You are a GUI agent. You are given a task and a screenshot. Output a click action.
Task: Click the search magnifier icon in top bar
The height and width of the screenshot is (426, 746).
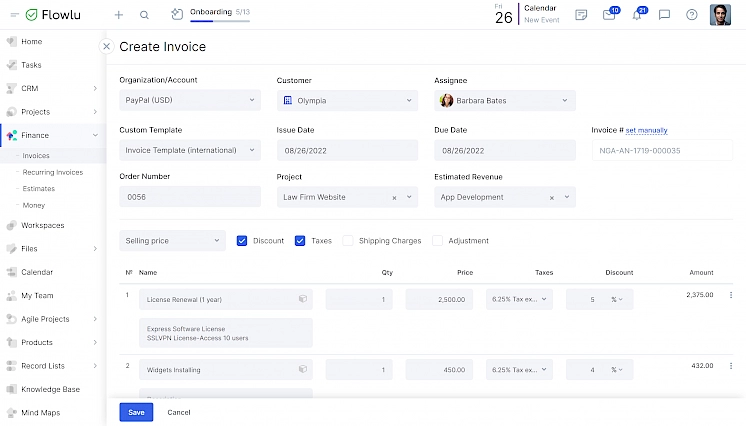[145, 15]
